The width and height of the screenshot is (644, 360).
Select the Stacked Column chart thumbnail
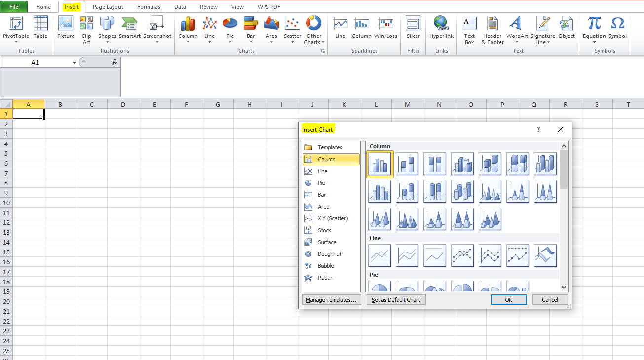click(x=407, y=164)
